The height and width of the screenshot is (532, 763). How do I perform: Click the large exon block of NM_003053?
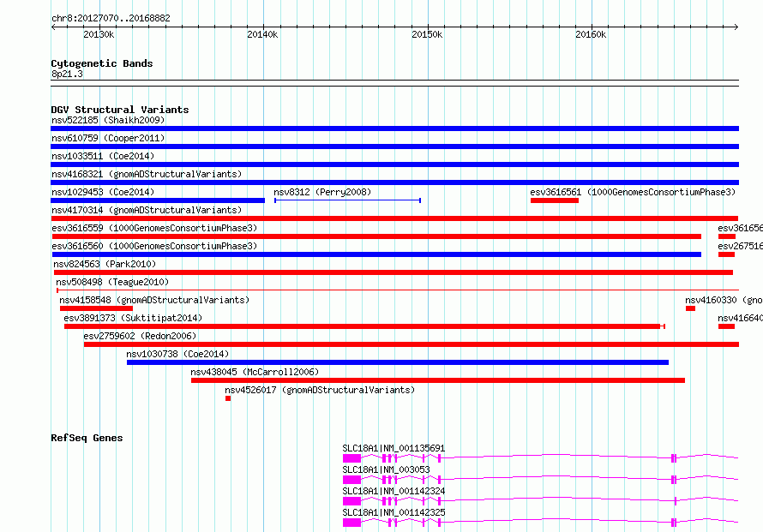(x=351, y=480)
